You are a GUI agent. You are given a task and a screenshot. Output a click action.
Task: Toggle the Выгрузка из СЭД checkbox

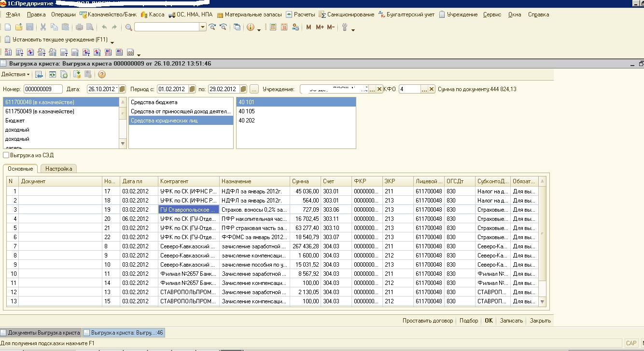tap(6, 155)
